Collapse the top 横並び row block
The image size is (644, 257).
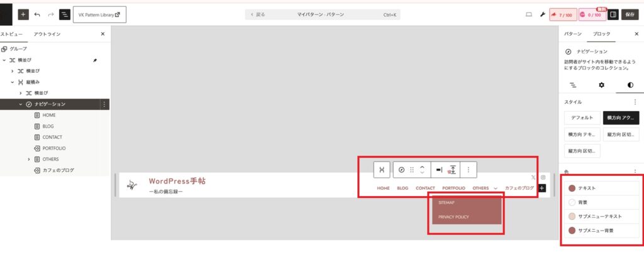4,60
